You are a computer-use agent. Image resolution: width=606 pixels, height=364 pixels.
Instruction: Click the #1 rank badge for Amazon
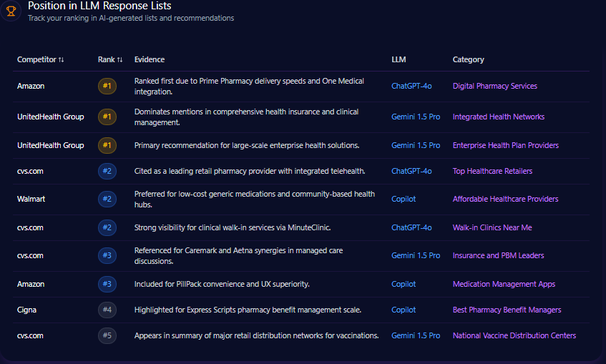click(x=107, y=87)
